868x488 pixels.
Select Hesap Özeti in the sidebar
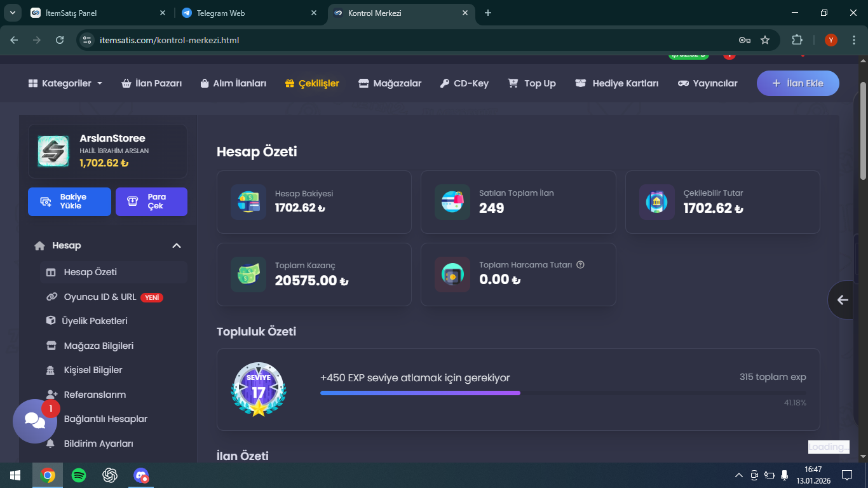tap(113, 272)
